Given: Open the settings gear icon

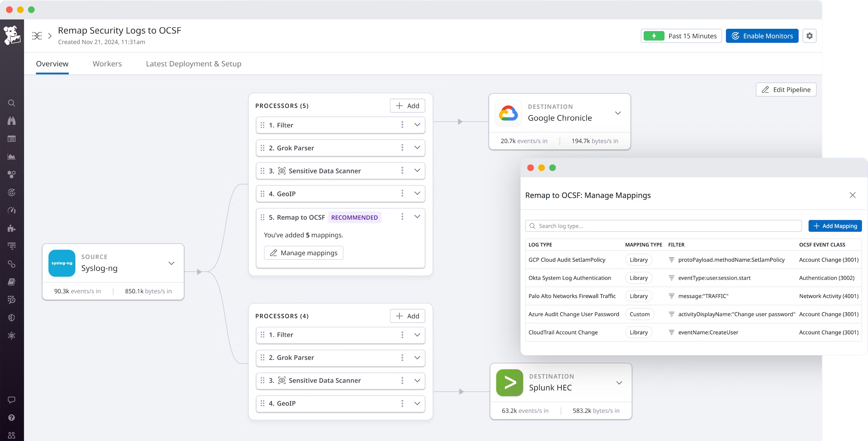Looking at the screenshot, I should (809, 36).
